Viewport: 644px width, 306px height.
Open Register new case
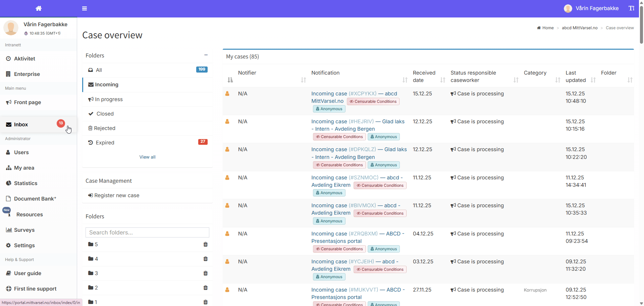(x=116, y=195)
